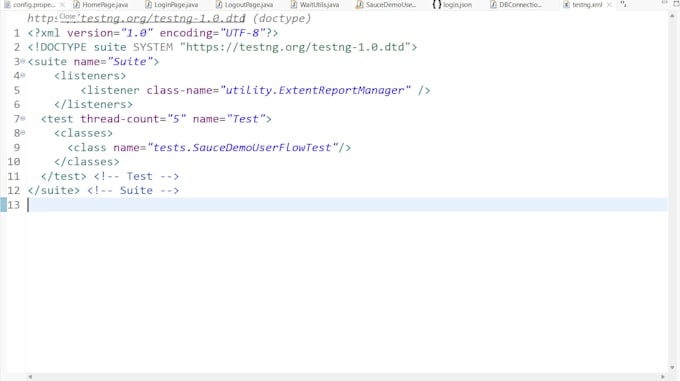Switch to the HomePage.java tab

coord(101,5)
